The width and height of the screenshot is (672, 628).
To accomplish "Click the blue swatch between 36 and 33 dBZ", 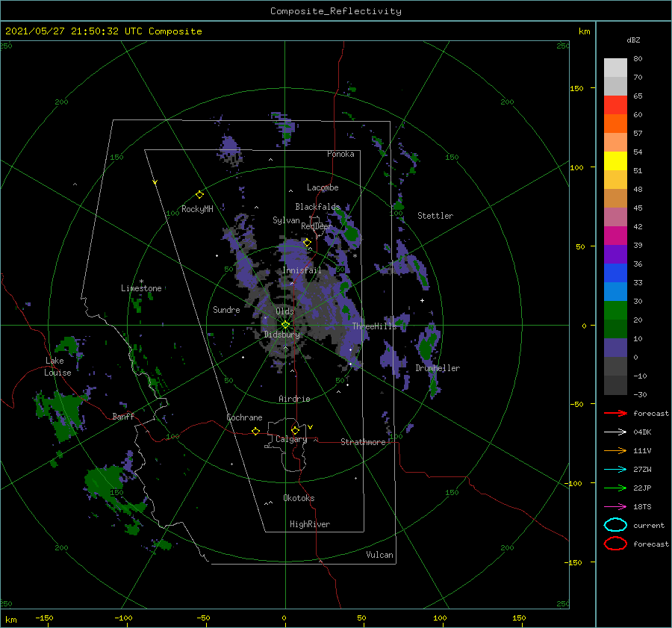I will (615, 273).
